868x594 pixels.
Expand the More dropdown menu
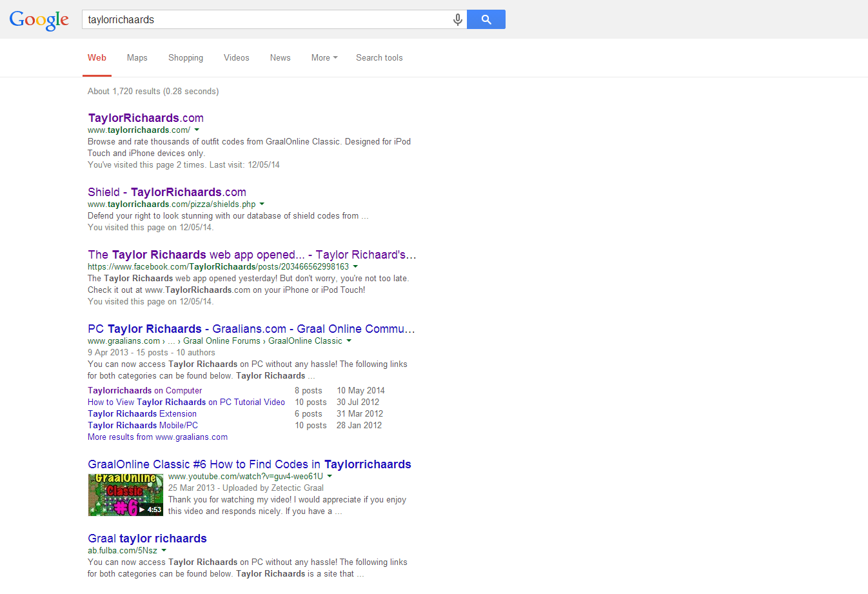(x=324, y=58)
